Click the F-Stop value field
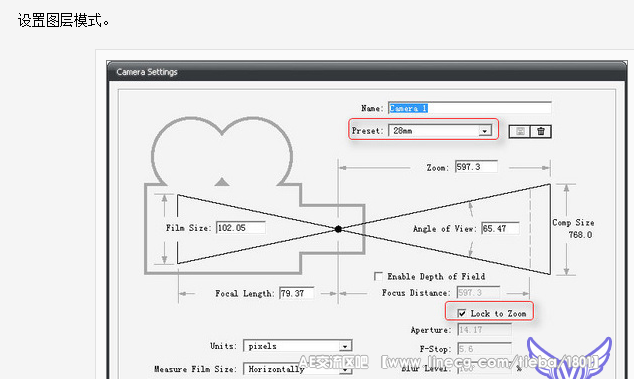Image resolution: width=634 pixels, height=379 pixels. [x=484, y=349]
